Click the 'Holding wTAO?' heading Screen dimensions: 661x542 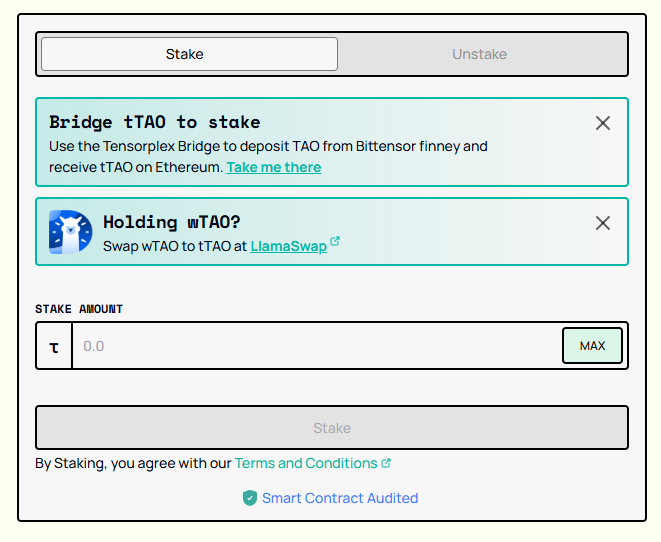[172, 222]
